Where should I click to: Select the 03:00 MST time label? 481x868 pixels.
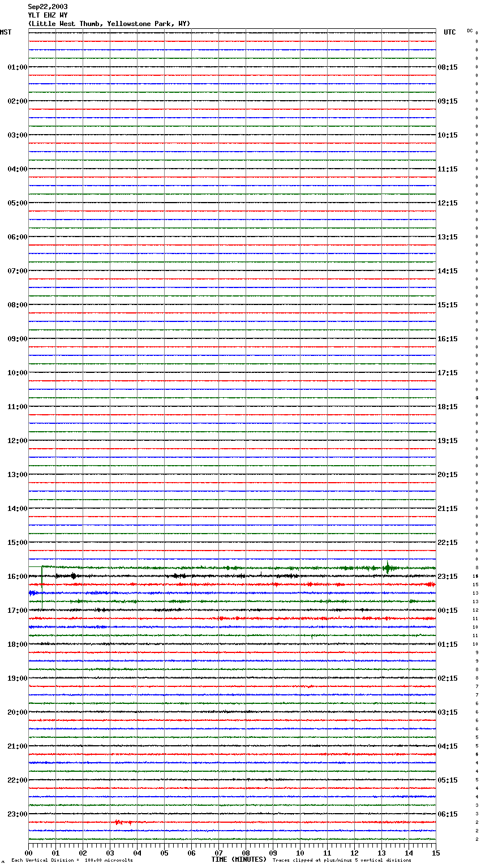[x=18, y=135]
